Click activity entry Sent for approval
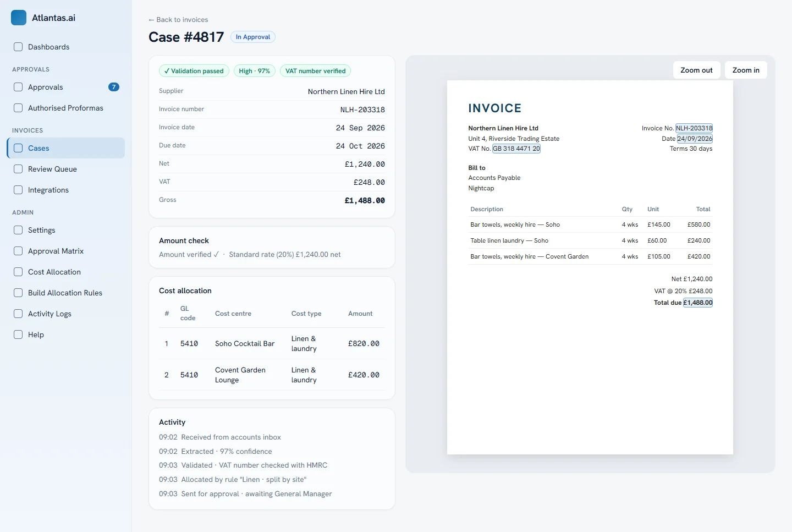Viewport: 792px width, 532px height. point(245,493)
